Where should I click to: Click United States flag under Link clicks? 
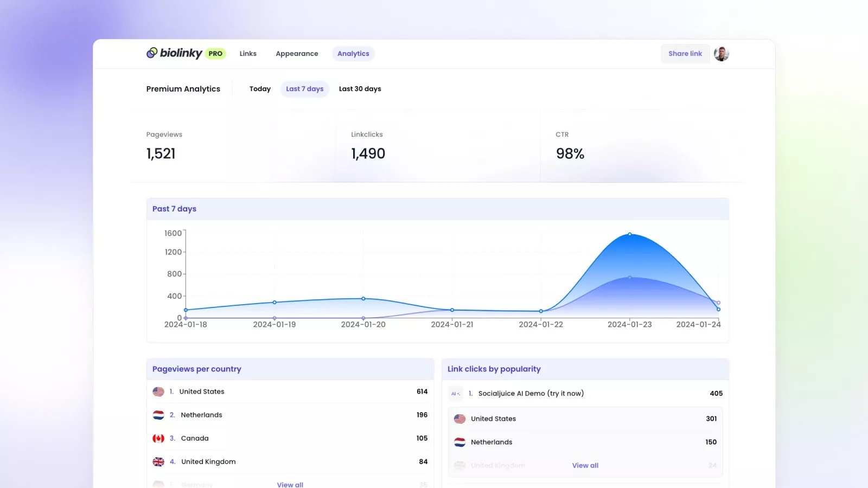tap(459, 419)
